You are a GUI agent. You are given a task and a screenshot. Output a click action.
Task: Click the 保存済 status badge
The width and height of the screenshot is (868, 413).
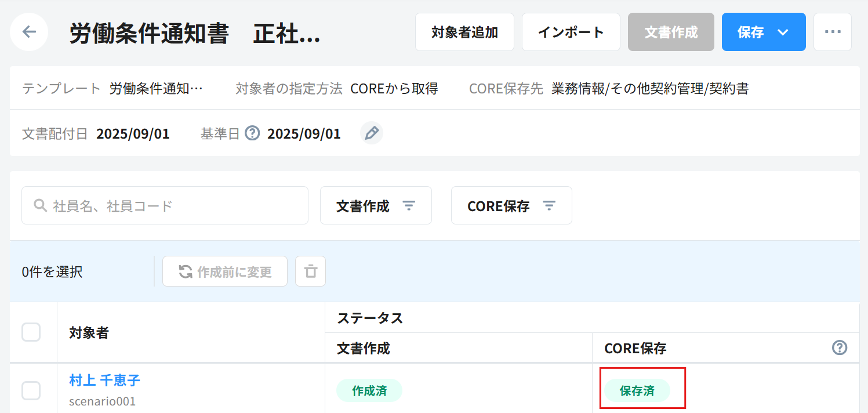[637, 391]
